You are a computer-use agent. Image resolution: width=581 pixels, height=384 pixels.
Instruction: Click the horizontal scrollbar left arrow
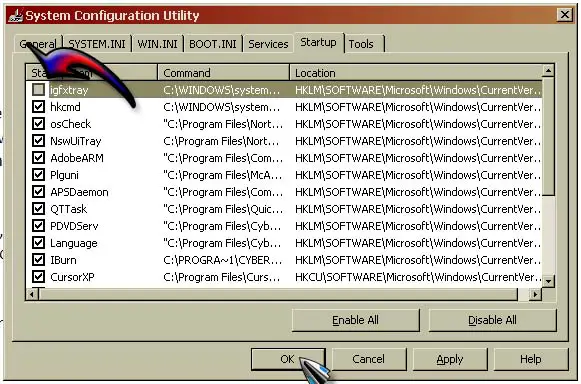point(32,294)
